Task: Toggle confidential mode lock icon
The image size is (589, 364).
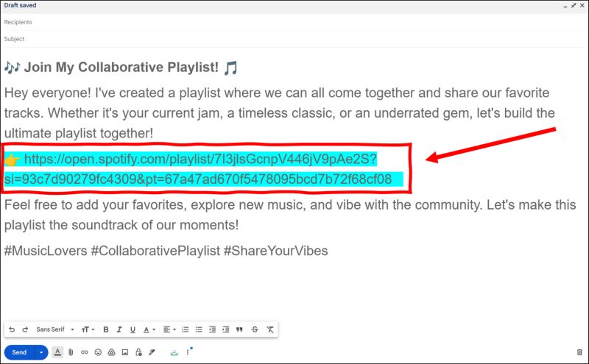Action: click(x=138, y=352)
